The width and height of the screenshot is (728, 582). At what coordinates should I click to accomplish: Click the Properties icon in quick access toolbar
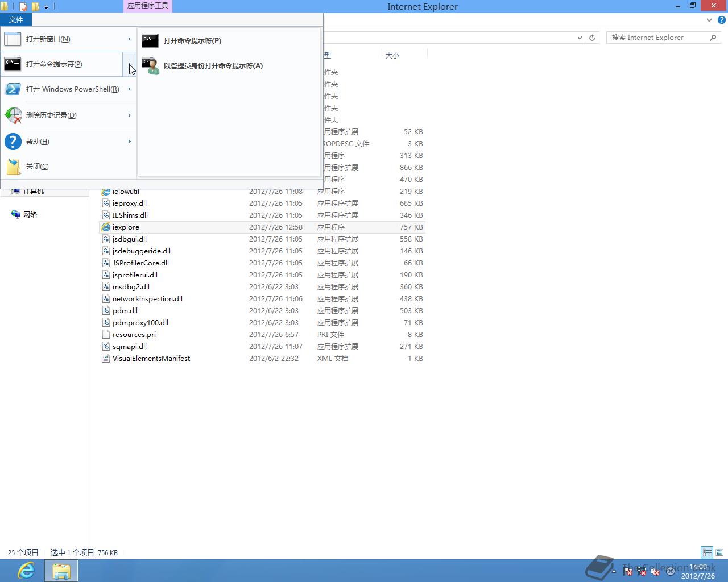pyautogui.click(x=23, y=7)
